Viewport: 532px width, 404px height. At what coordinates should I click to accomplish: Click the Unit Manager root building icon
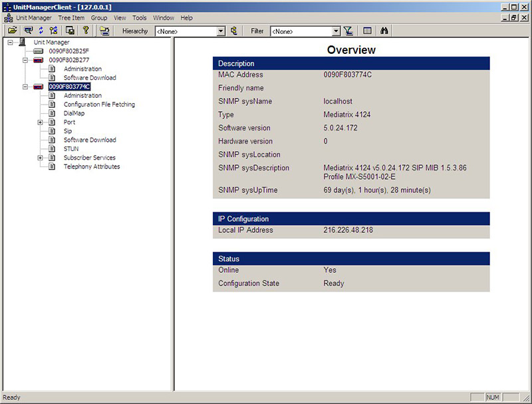[x=23, y=42]
